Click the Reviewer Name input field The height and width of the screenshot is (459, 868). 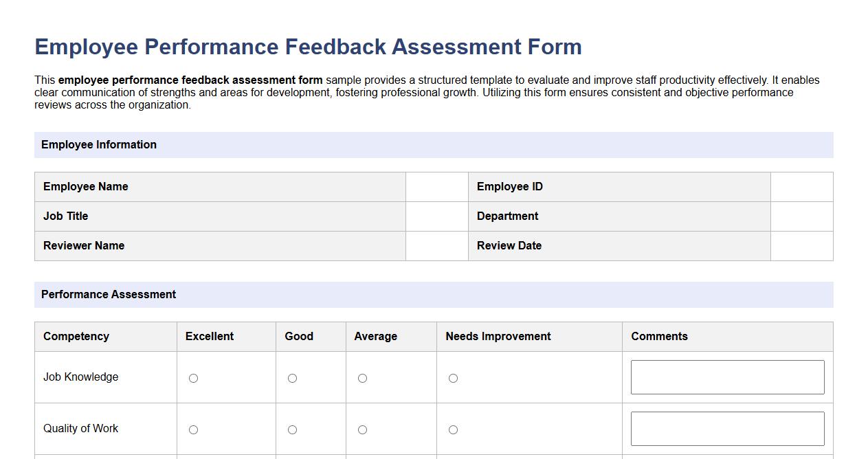[x=436, y=245]
